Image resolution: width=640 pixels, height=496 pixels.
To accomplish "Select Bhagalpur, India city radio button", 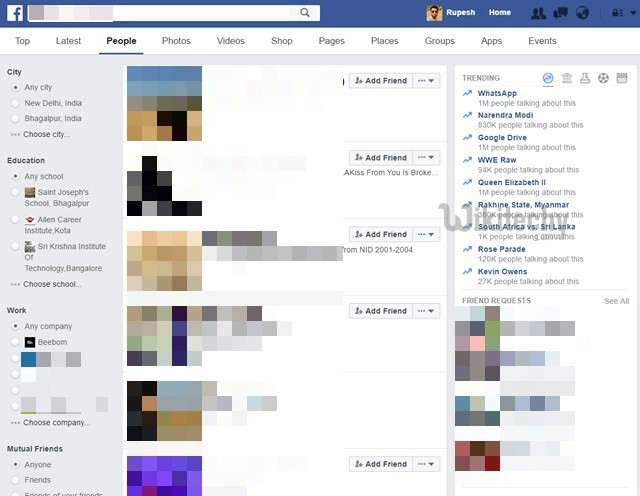I will pyautogui.click(x=14, y=118).
